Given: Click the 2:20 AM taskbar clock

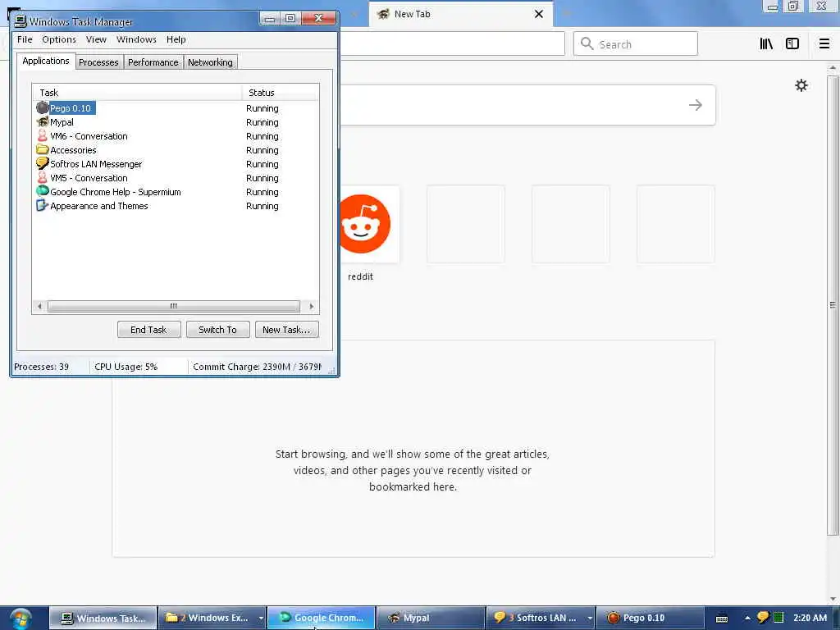Looking at the screenshot, I should pyautogui.click(x=810, y=618).
